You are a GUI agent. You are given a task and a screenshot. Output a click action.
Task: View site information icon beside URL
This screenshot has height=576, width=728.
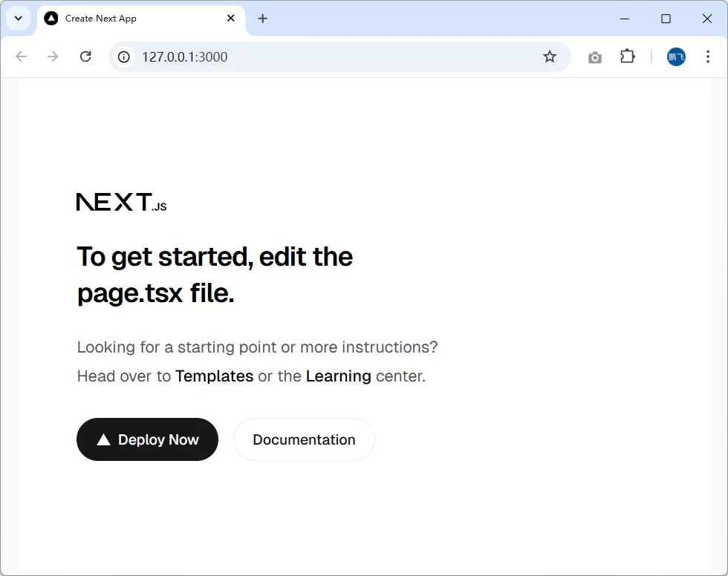coord(124,56)
